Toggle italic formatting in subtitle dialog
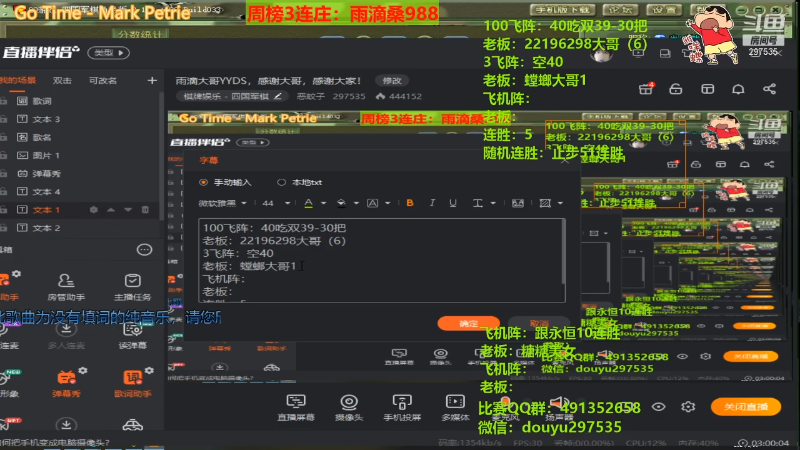The image size is (800, 450). point(432,203)
